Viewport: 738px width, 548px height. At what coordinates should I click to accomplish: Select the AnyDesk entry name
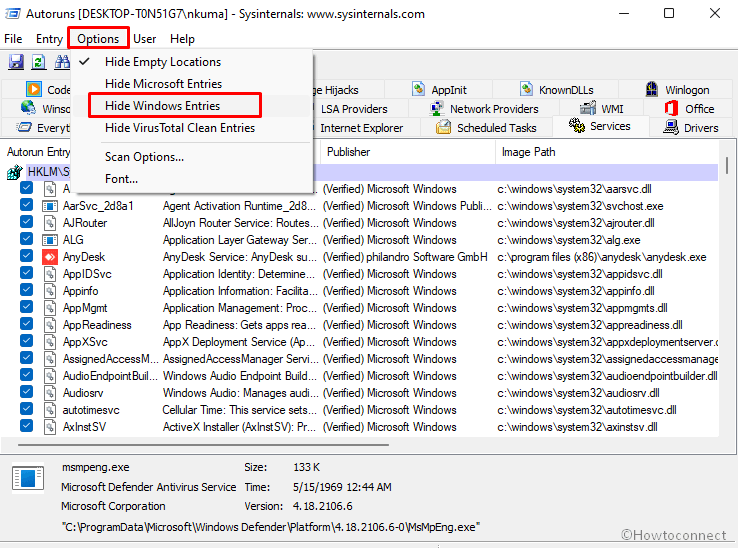click(x=84, y=257)
